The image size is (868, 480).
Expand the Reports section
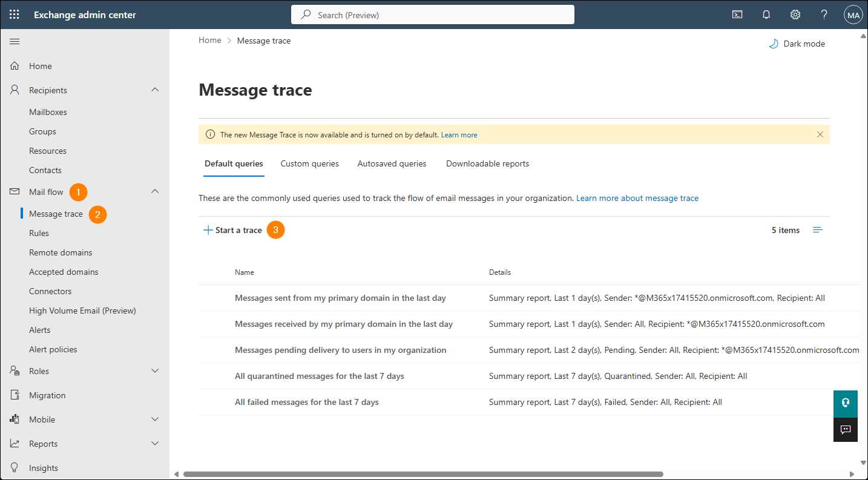pyautogui.click(x=155, y=443)
